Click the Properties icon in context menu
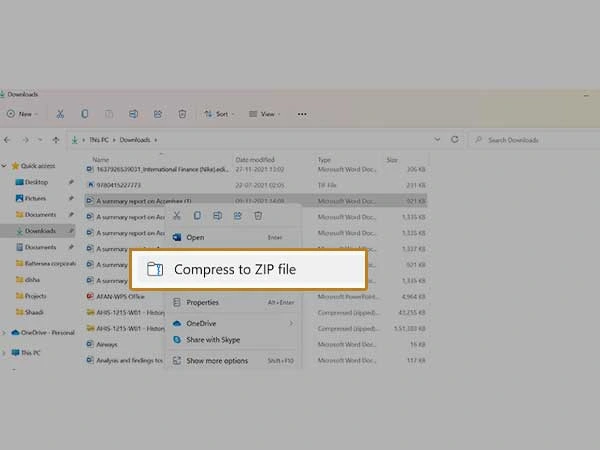600x450 pixels. (x=177, y=302)
